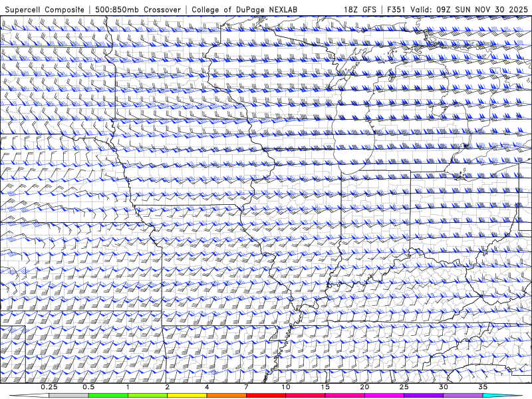Click the legend label '4'
The height and width of the screenshot is (399, 532).
pyautogui.click(x=207, y=387)
